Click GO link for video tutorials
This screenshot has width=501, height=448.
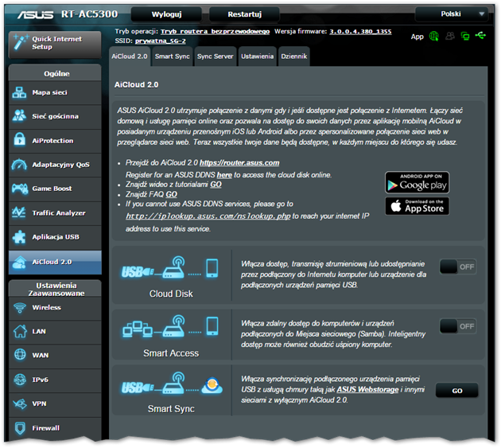[x=216, y=185]
